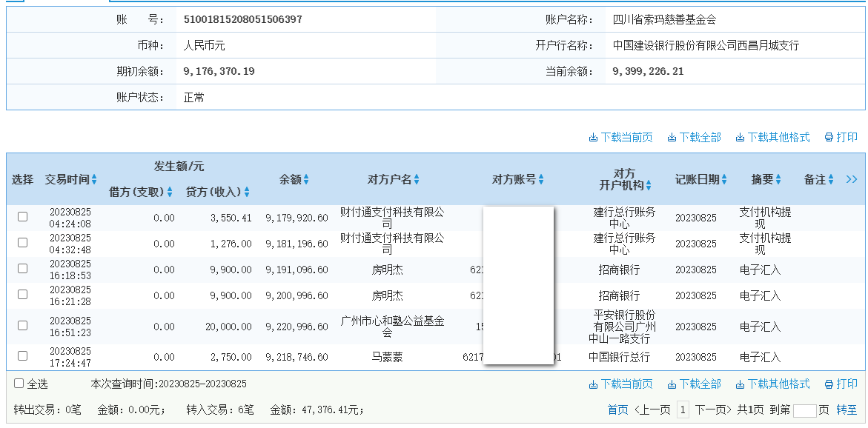Click current balance 9,399,226.21

pyautogui.click(x=649, y=71)
